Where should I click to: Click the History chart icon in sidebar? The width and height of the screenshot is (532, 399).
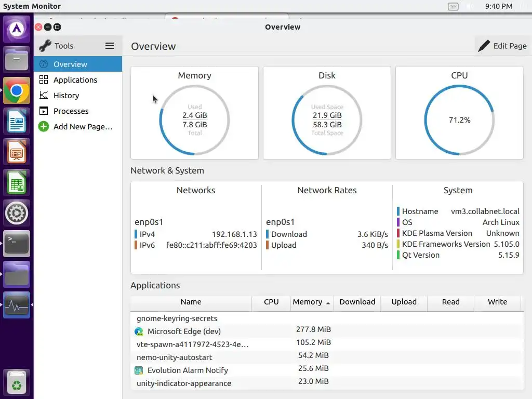point(44,96)
